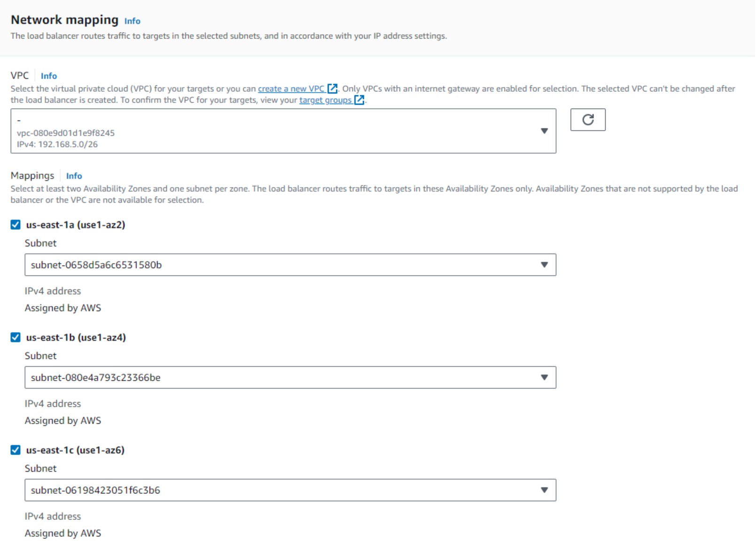Click arrow icon on us-east-1a subnet selector
This screenshot has width=756, height=560.
pos(544,265)
